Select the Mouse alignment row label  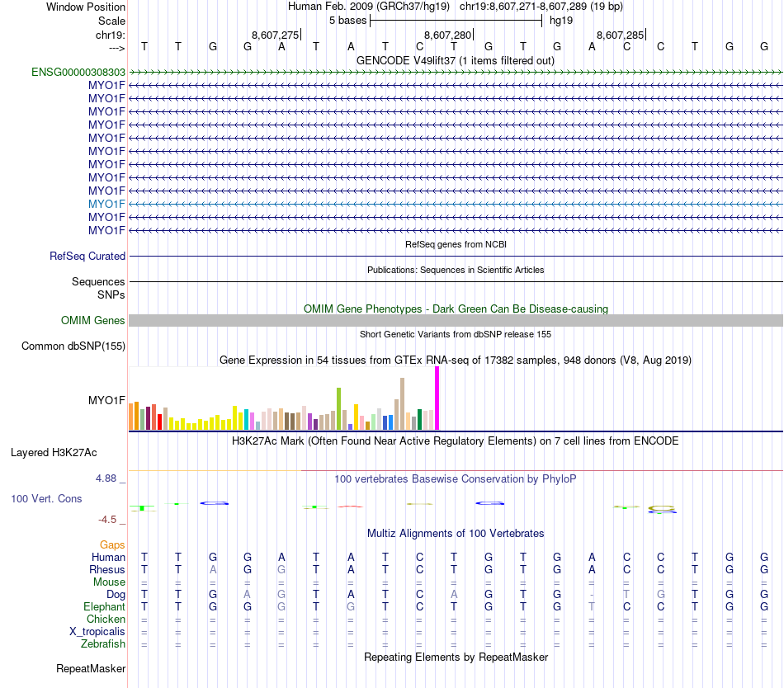109,582
